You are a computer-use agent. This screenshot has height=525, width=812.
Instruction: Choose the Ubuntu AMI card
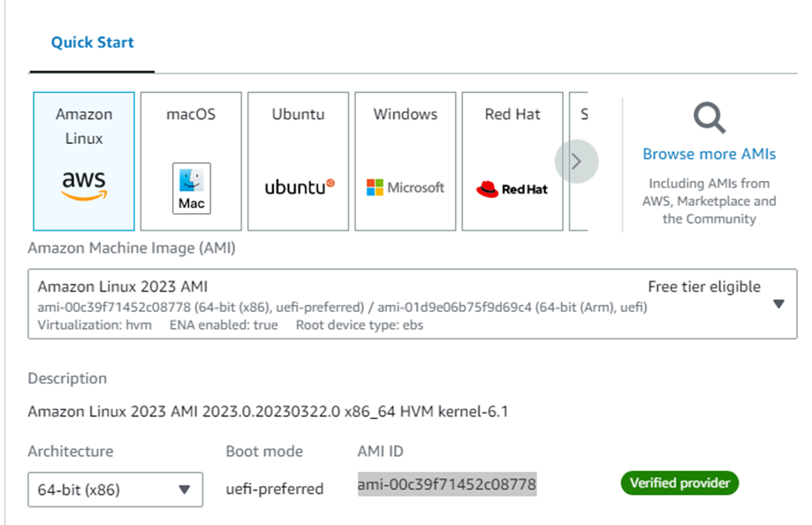299,161
